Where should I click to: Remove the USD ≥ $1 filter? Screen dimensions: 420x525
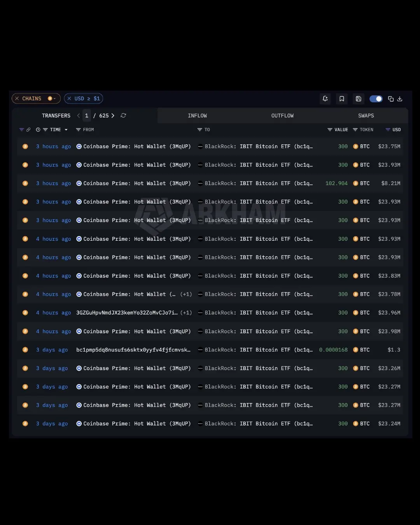(x=69, y=99)
